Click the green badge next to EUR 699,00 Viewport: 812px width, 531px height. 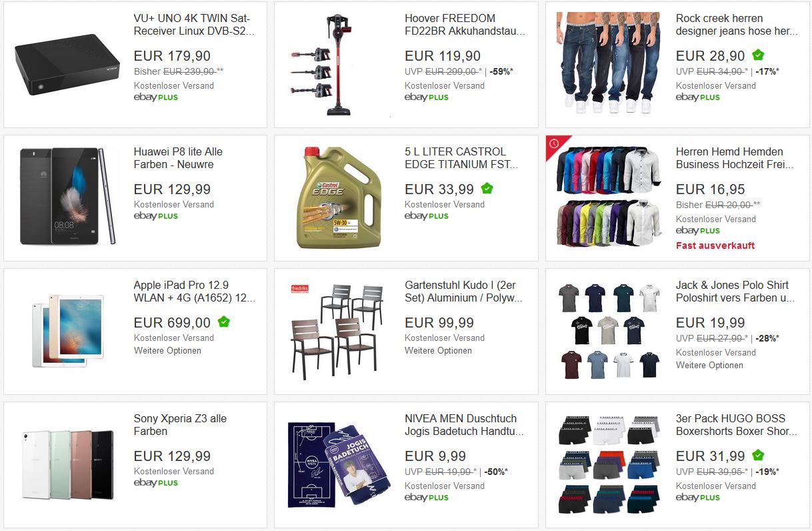point(224,322)
